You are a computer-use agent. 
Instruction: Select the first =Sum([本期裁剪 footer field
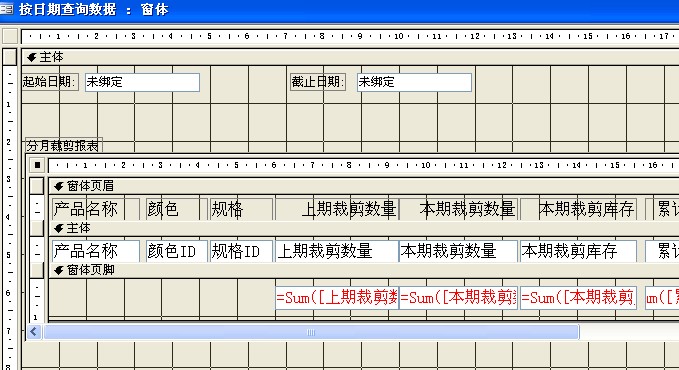tap(459, 298)
